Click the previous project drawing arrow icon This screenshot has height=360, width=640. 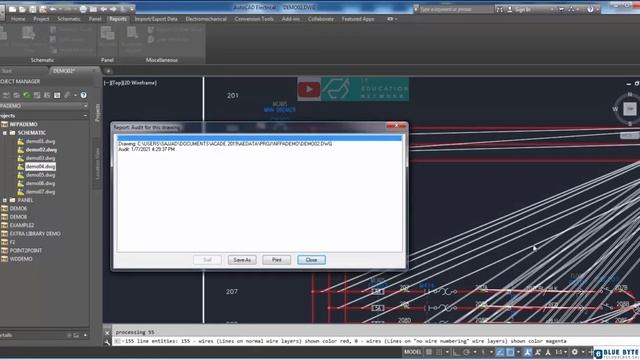104,9
